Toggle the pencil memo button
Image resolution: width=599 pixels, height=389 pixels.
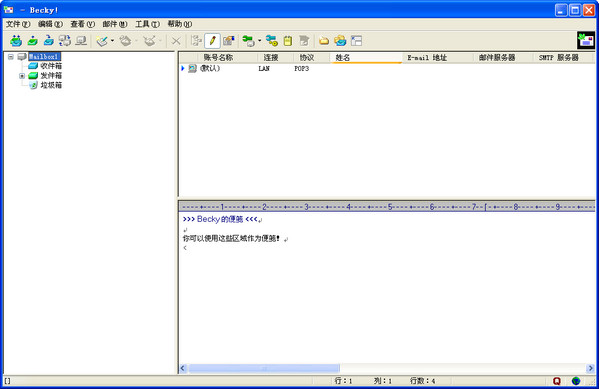[212, 41]
